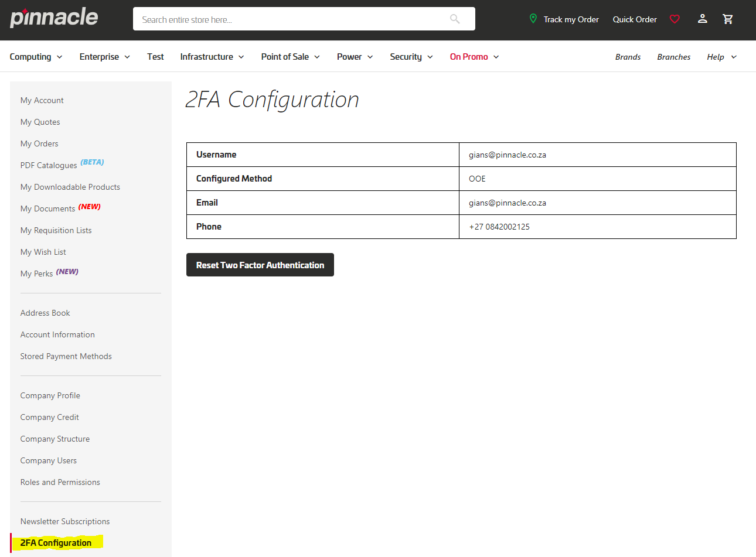Open wishlist via heart icon
This screenshot has height=557, width=756.
pos(675,19)
